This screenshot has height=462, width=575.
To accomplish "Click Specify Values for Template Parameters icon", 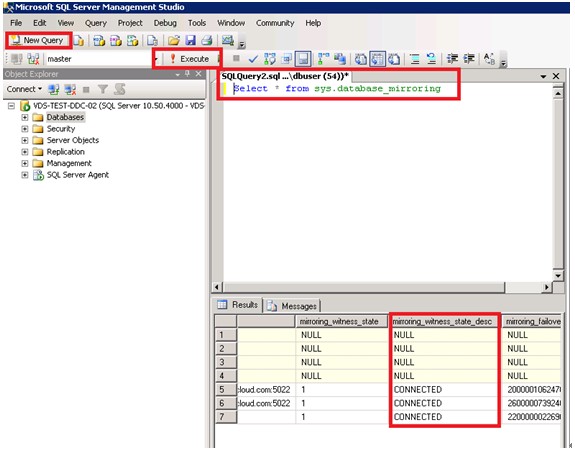I will [x=489, y=59].
